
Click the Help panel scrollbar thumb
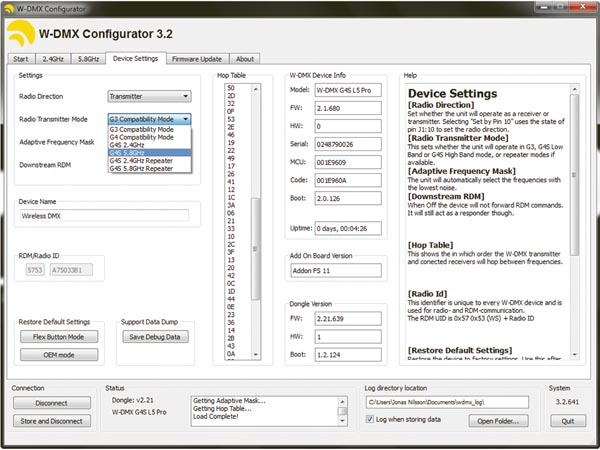(x=574, y=175)
